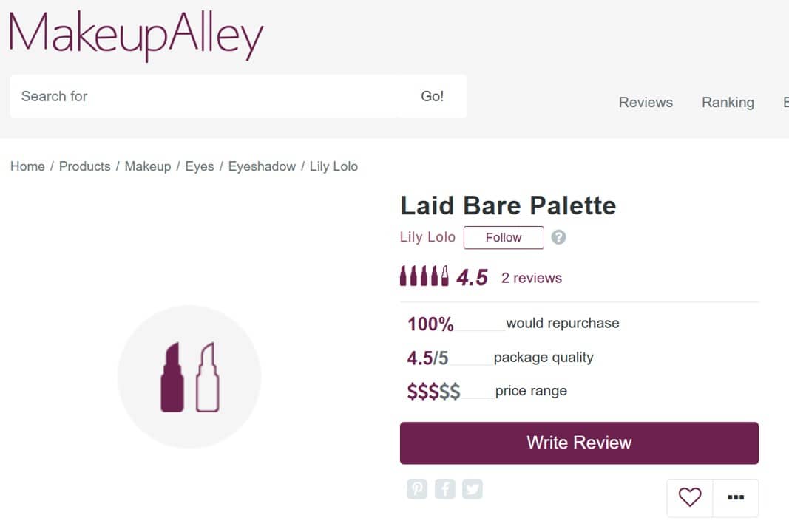Open the 2 reviews link
789x532 pixels.
(x=532, y=278)
